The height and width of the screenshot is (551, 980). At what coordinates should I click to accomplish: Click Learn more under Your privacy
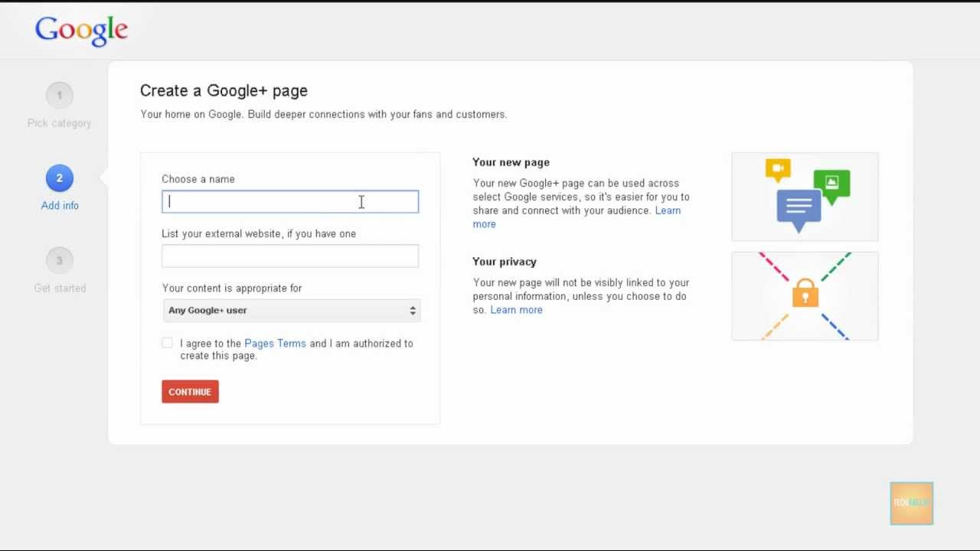point(516,310)
